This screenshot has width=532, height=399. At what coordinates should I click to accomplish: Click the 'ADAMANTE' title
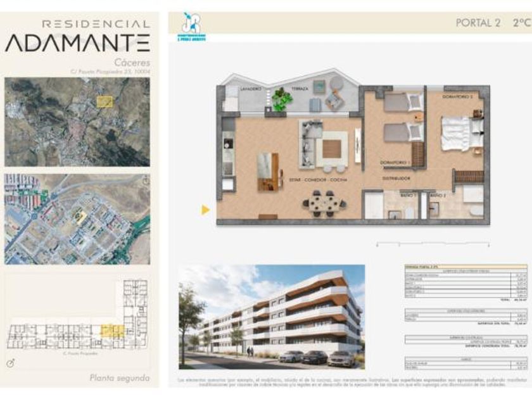(x=77, y=43)
